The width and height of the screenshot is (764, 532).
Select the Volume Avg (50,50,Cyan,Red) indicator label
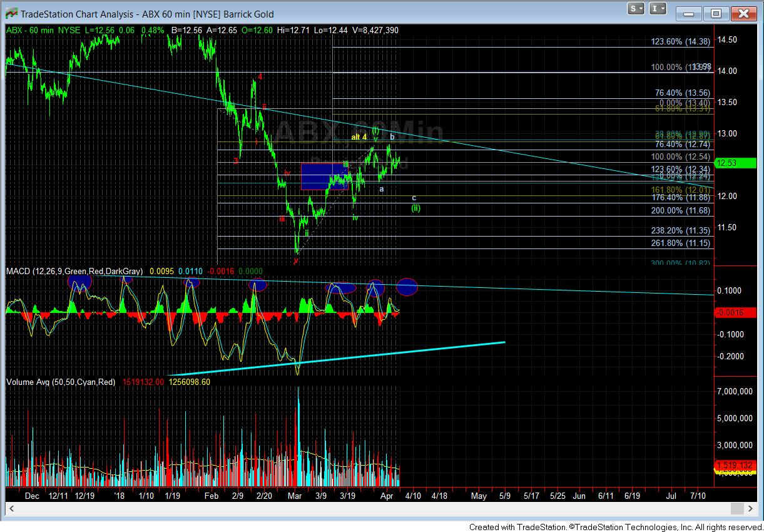(x=61, y=381)
